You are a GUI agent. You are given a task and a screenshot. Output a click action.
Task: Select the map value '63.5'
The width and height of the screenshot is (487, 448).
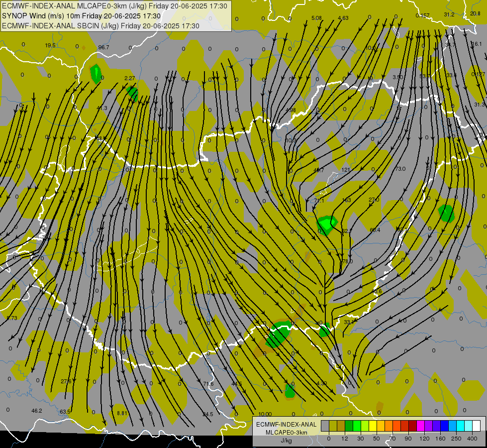(x=65, y=412)
